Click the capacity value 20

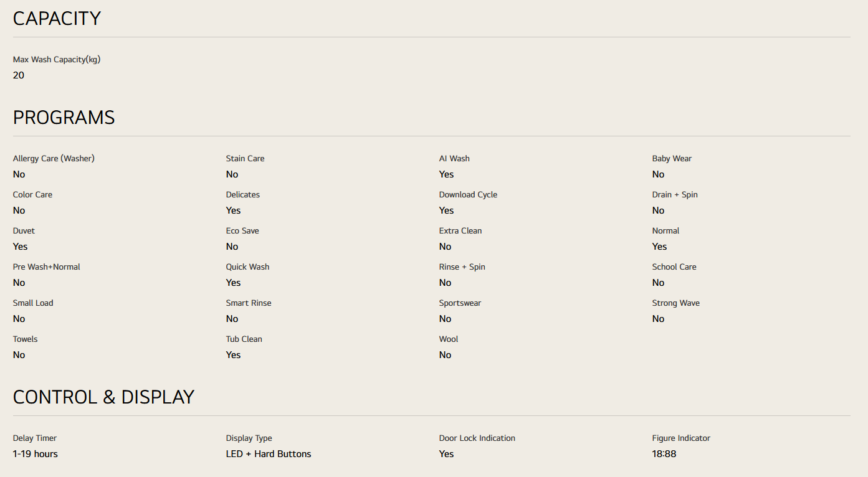pyautogui.click(x=19, y=75)
